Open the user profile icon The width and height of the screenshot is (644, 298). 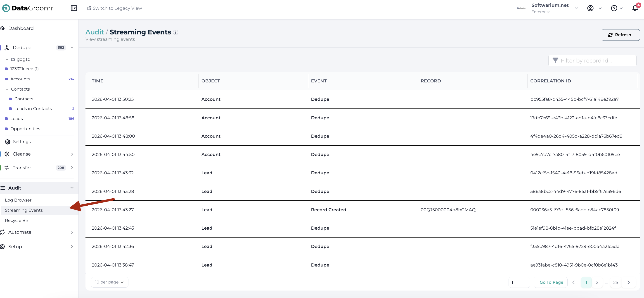(x=590, y=8)
